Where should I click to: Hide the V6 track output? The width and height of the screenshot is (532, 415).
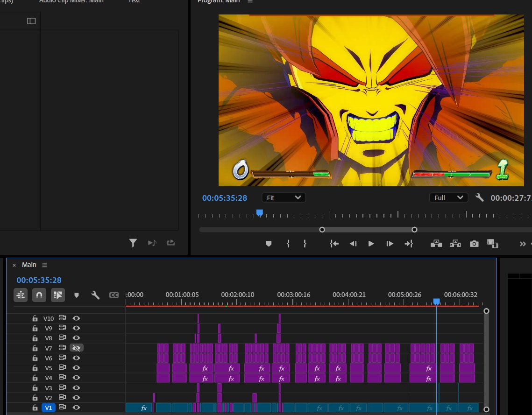pos(76,358)
